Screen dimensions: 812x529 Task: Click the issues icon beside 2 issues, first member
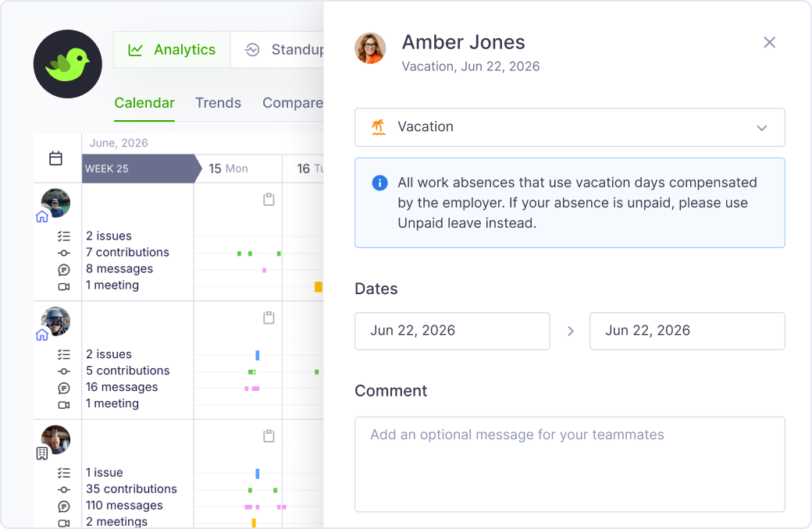coord(64,236)
